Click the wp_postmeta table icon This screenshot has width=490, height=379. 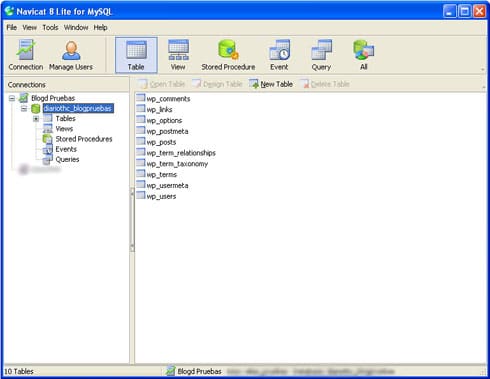[141, 131]
